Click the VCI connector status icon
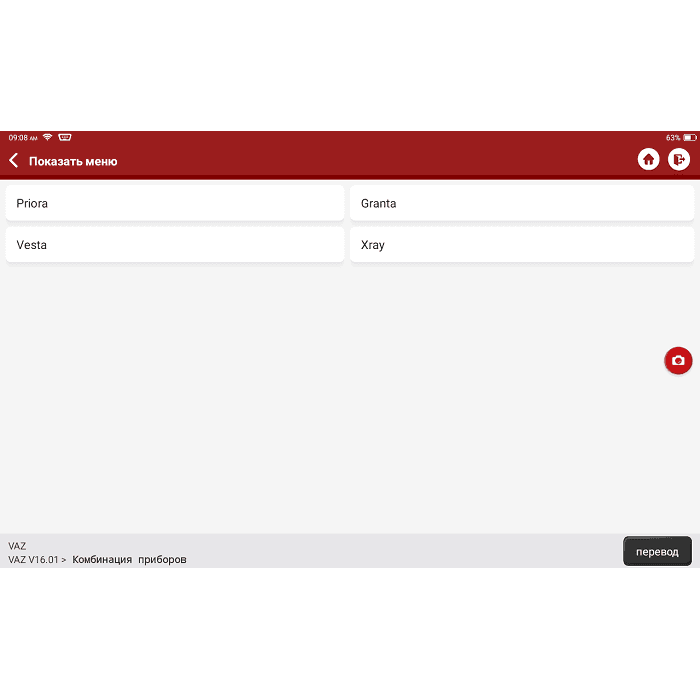This screenshot has width=700, height=700. (65, 137)
